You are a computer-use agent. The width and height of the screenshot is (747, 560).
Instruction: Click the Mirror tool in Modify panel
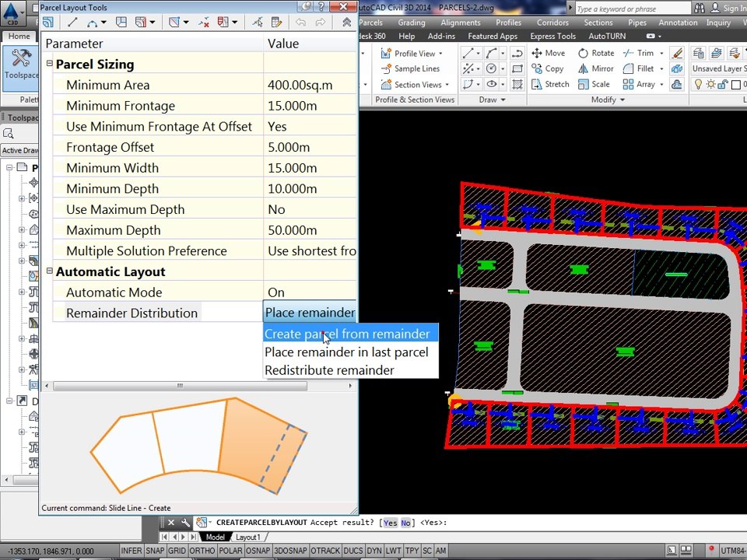[x=595, y=68]
